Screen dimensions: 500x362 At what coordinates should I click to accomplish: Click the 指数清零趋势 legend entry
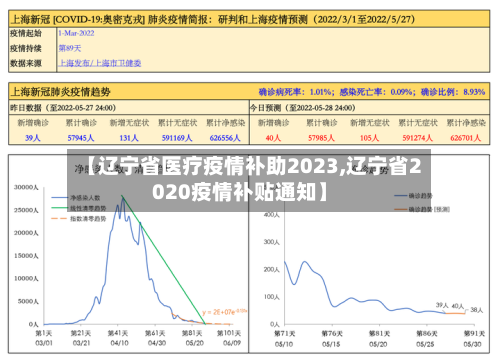pyautogui.click(x=79, y=219)
